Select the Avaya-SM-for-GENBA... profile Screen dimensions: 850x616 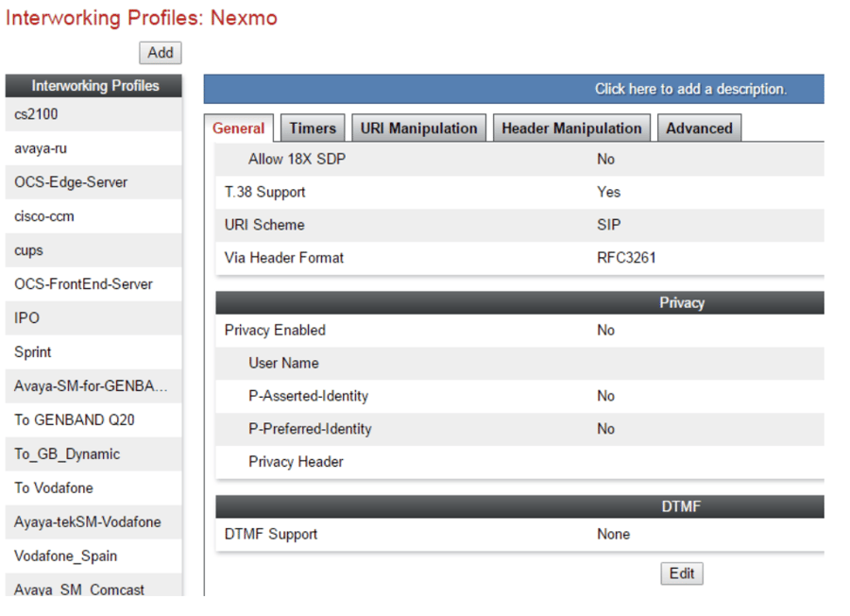(93, 386)
